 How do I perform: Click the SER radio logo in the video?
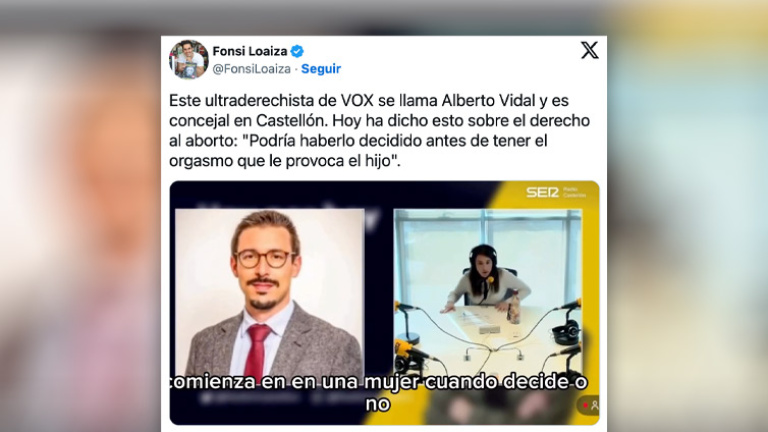[542, 192]
